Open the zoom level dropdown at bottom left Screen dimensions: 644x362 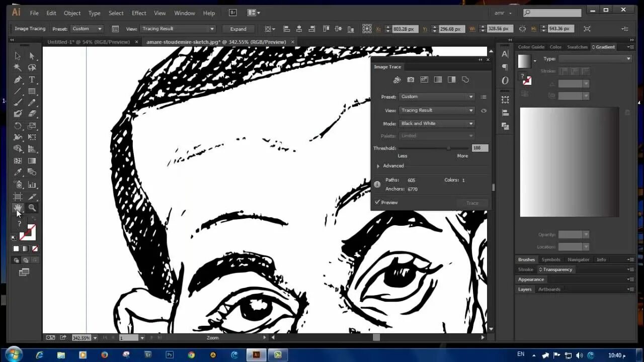pos(95,338)
